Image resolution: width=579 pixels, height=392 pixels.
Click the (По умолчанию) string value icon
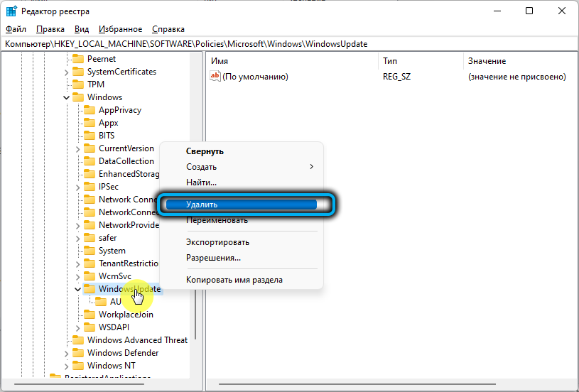[217, 77]
